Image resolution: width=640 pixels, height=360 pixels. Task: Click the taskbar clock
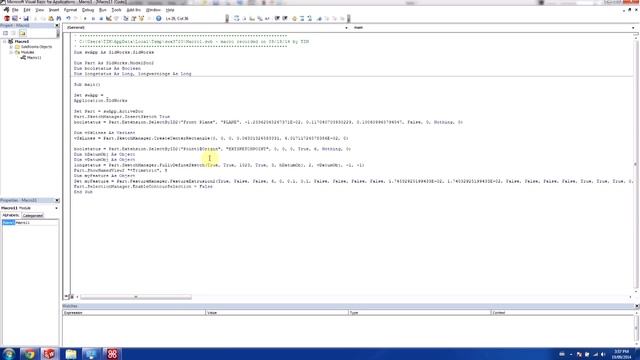click(621, 354)
